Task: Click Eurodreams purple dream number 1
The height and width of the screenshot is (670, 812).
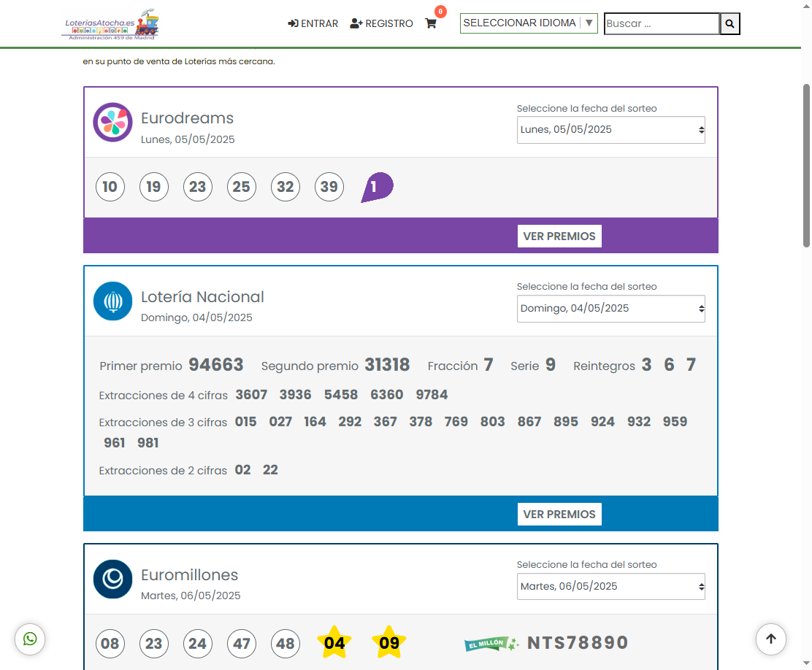Action: click(x=377, y=187)
